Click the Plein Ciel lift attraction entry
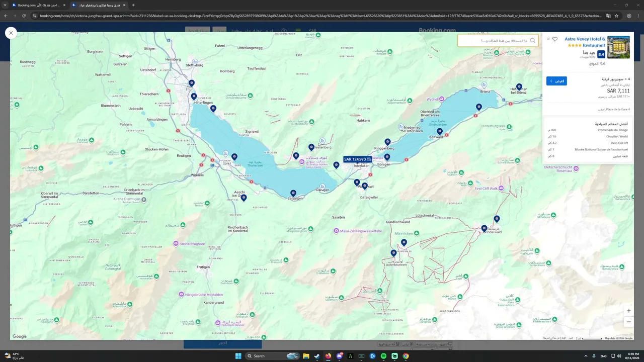Image resolution: width=644 pixels, height=362 pixels. tap(619, 143)
